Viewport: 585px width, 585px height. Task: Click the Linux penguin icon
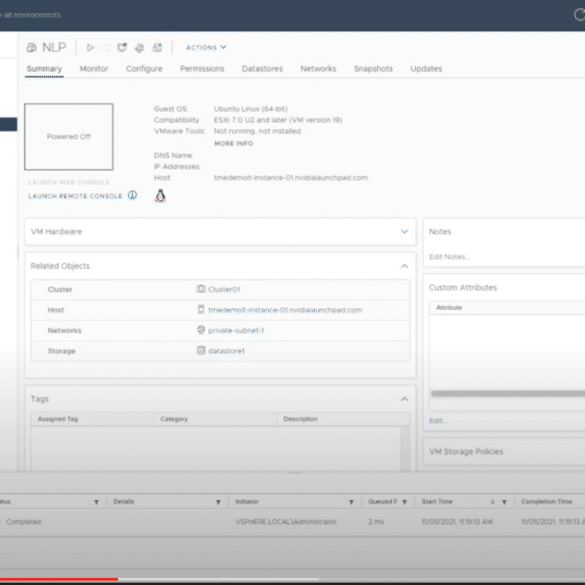160,195
